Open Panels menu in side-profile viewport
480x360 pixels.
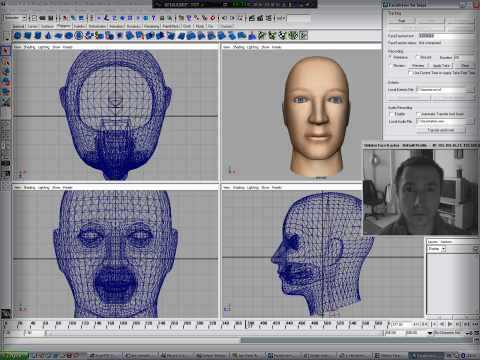point(277,188)
